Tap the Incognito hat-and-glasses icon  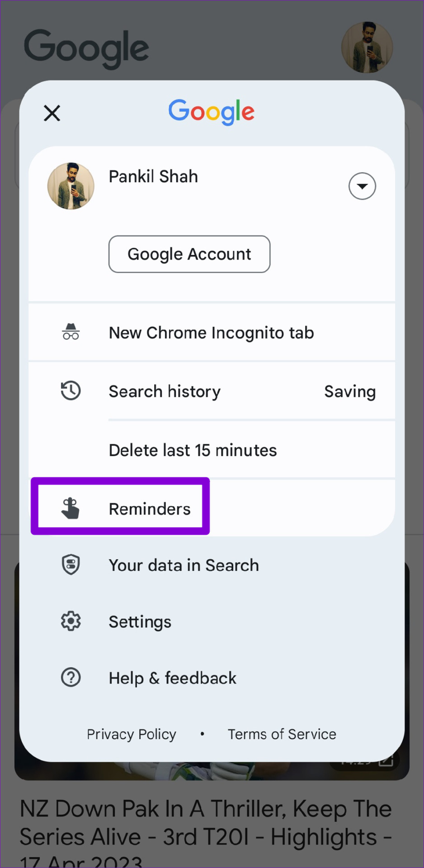click(x=71, y=332)
